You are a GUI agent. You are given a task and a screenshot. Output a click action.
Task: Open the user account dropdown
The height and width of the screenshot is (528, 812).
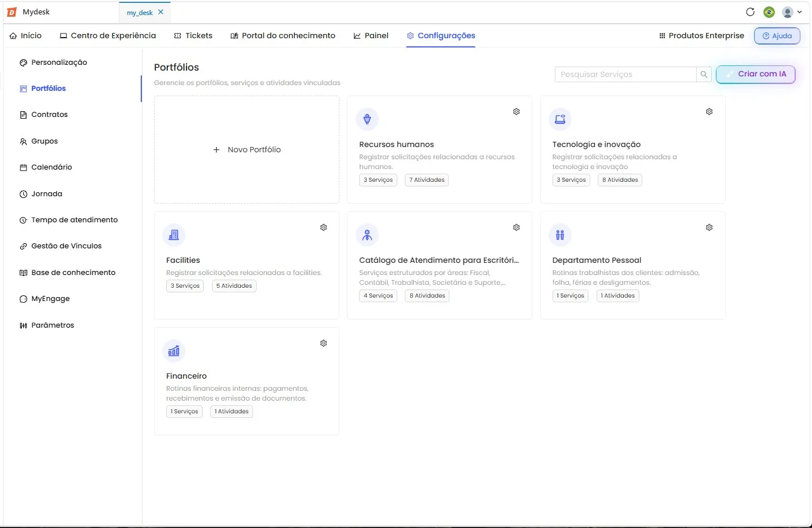[x=792, y=12]
